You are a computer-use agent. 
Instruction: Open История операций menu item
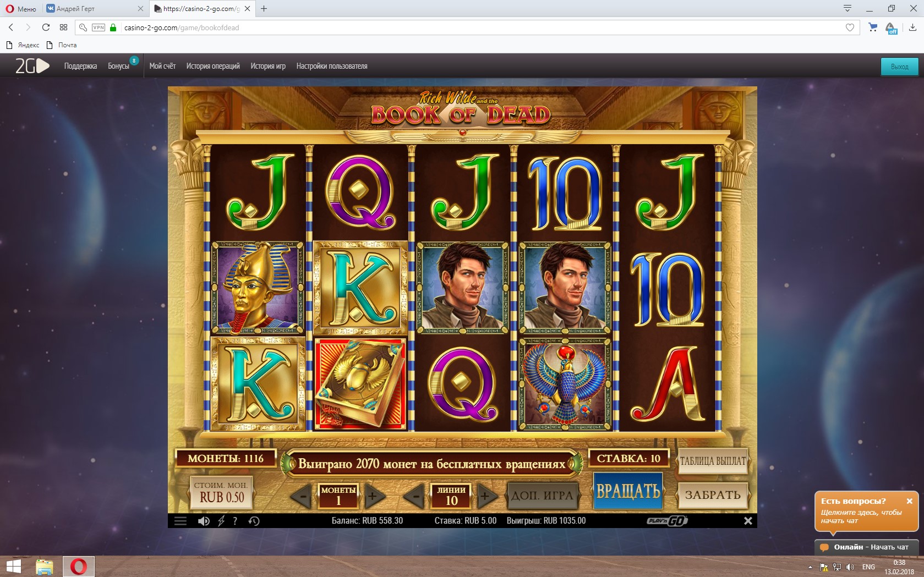(x=213, y=66)
